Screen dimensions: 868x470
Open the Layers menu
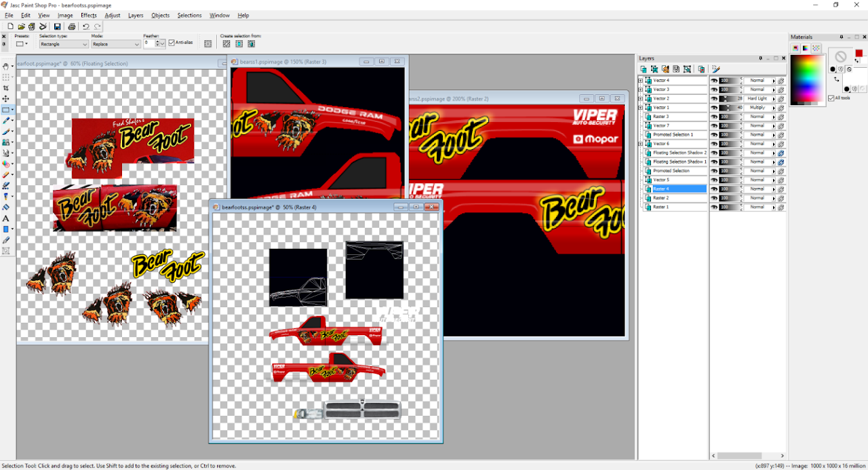pos(136,15)
